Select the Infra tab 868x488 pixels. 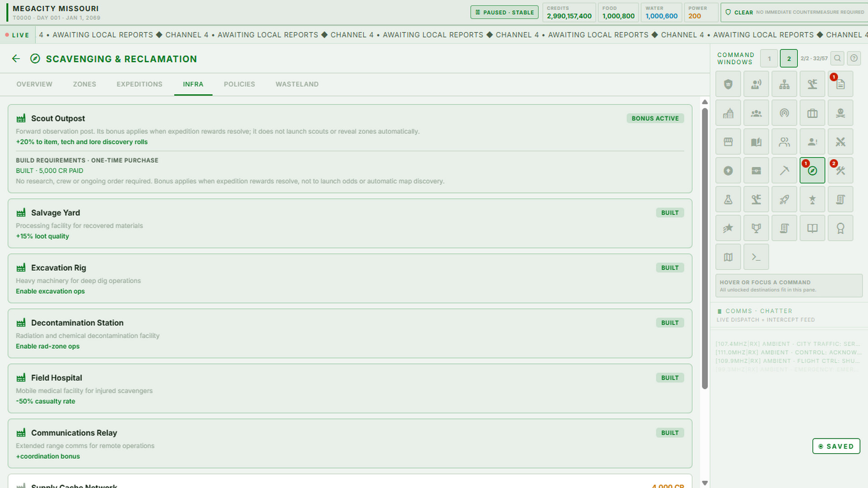click(193, 84)
